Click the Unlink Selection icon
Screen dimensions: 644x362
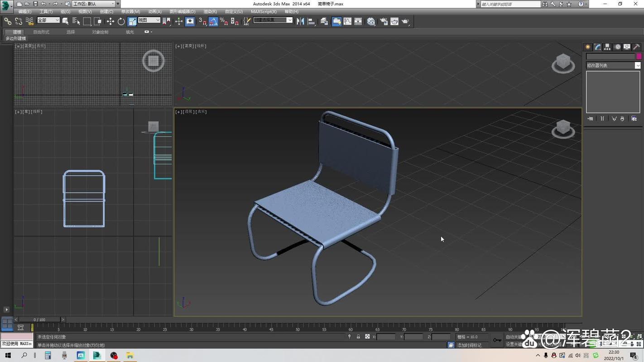19,21
